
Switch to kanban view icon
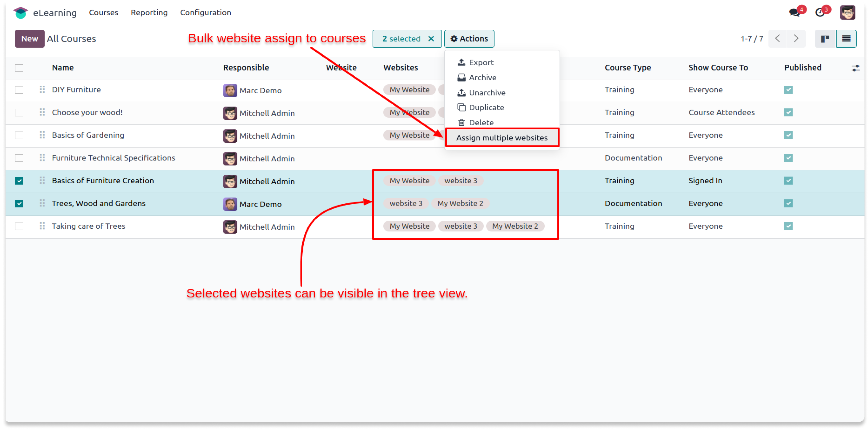click(x=825, y=38)
